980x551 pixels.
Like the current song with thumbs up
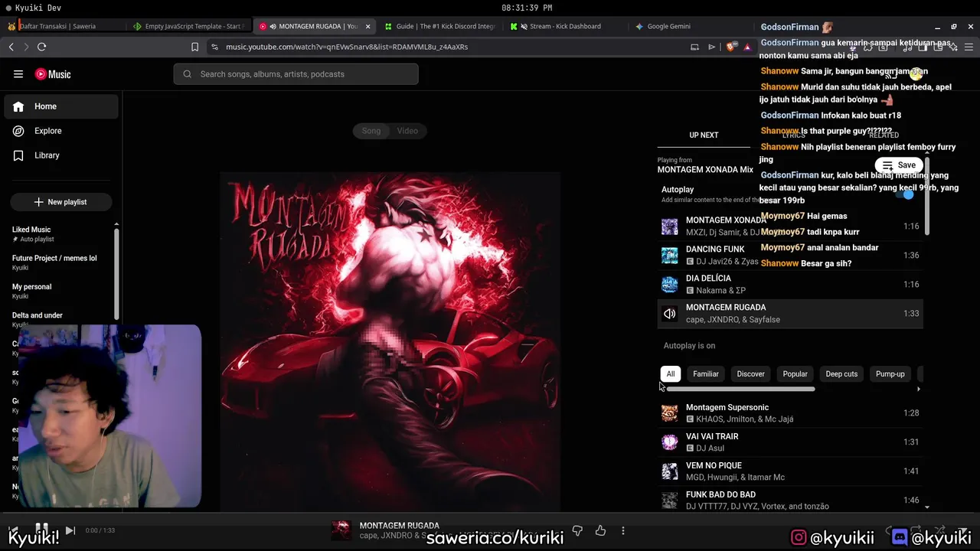[600, 530]
